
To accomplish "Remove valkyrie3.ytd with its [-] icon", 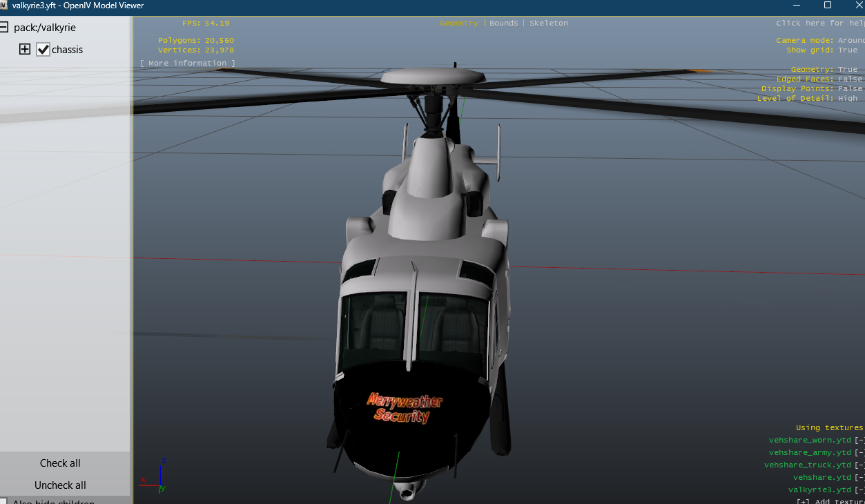I will coord(859,490).
